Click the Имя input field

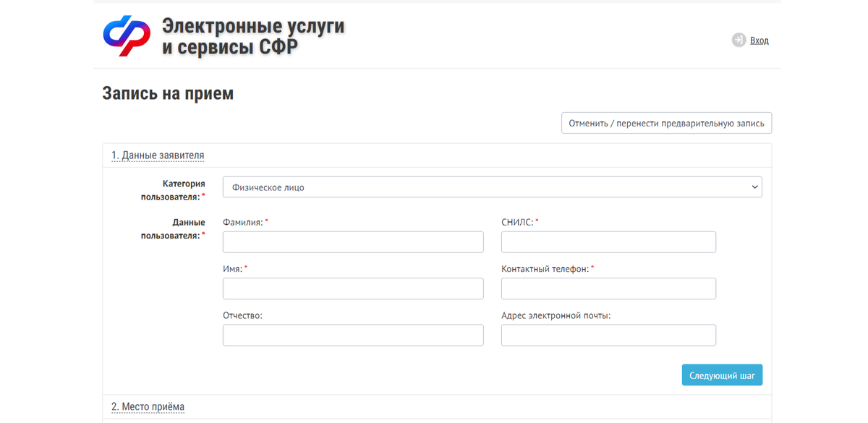353,288
